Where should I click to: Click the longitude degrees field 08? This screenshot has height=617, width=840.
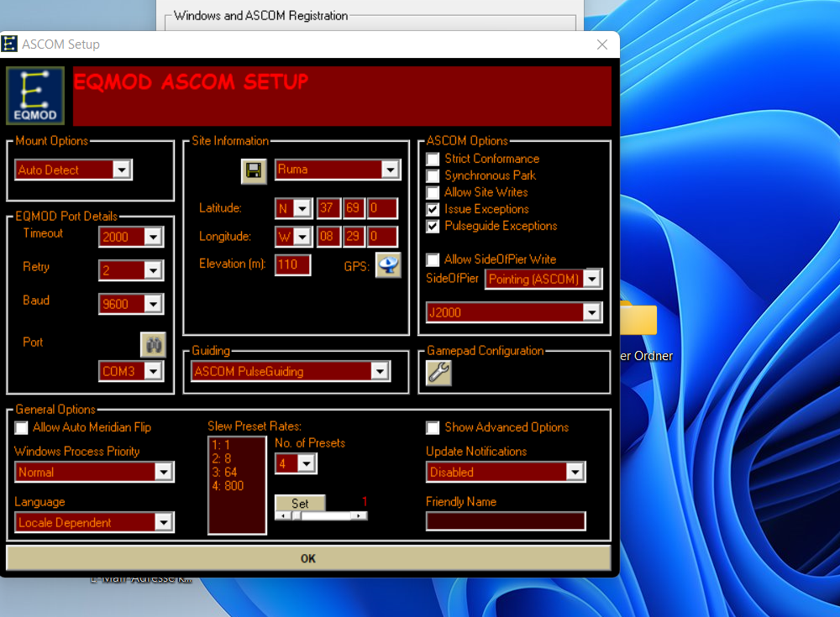click(328, 236)
